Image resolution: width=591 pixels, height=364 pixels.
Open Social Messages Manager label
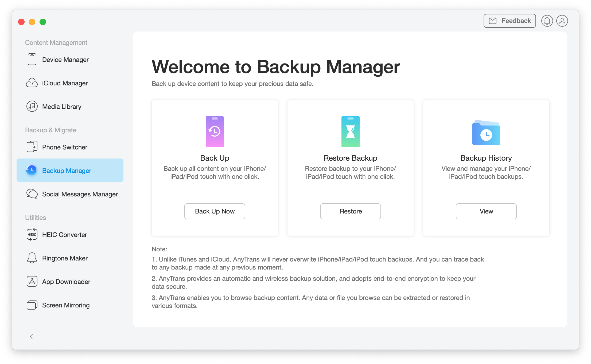point(80,194)
